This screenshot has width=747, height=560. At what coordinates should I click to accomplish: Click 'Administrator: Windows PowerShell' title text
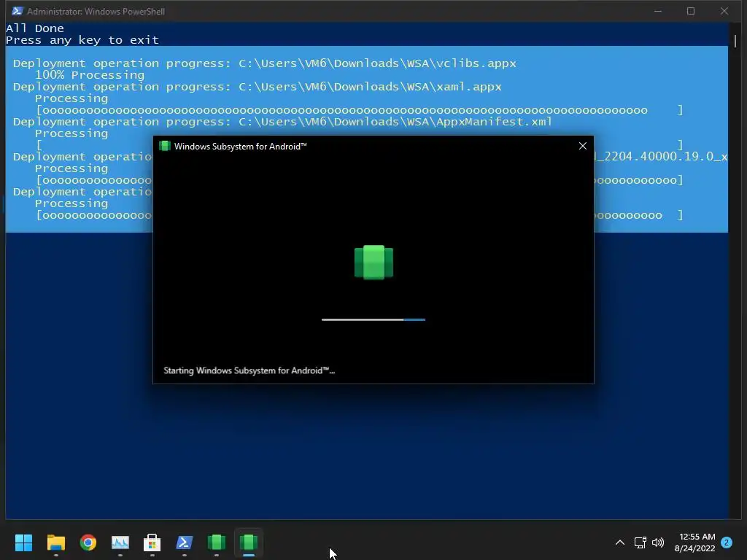tap(96, 11)
